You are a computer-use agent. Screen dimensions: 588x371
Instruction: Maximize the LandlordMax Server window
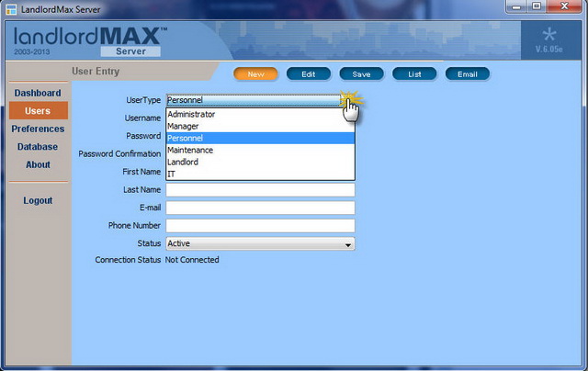537,6
